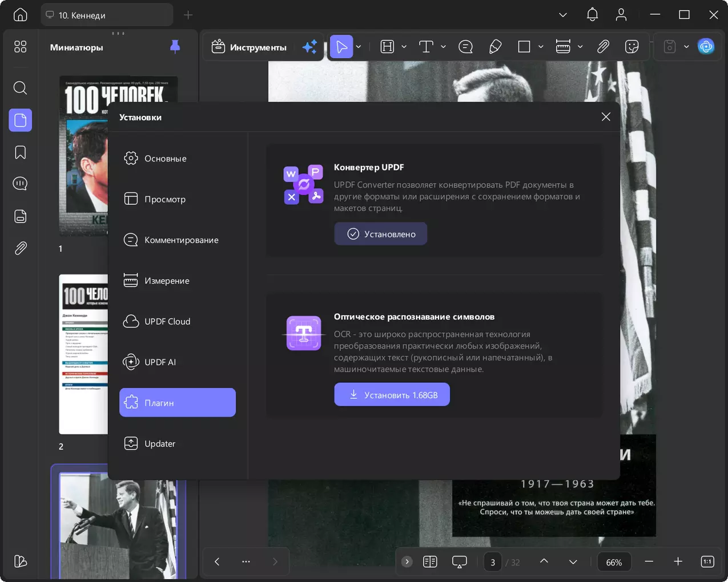Click the Установлено button for UPDF converter
Image resolution: width=728 pixels, height=582 pixels.
[381, 234]
